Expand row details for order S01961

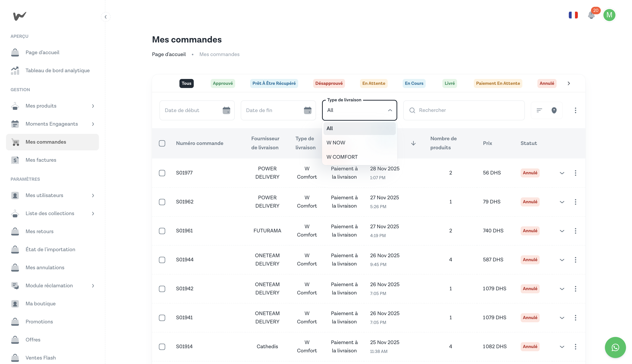[562, 231]
